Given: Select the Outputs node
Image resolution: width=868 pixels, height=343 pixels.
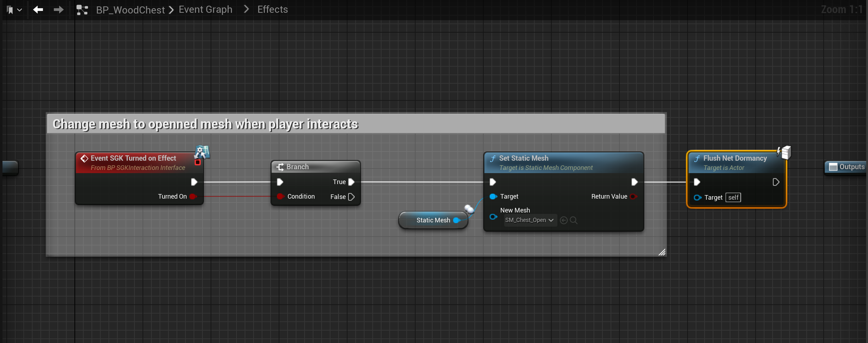Looking at the screenshot, I should (846, 167).
